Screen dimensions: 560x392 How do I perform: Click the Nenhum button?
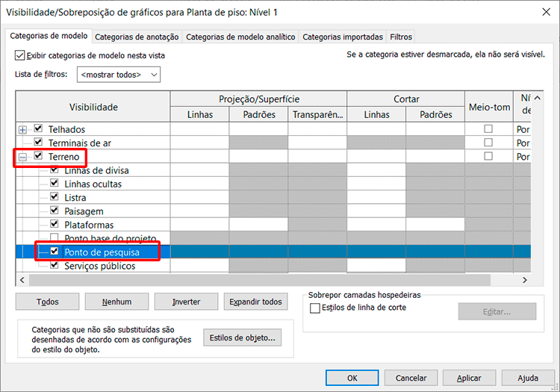(x=116, y=302)
